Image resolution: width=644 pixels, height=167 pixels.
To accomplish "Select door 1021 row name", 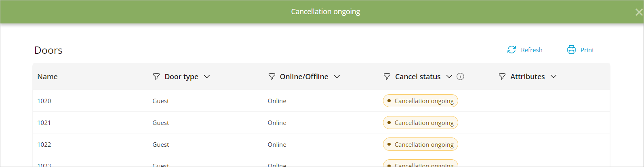I will tap(44, 123).
